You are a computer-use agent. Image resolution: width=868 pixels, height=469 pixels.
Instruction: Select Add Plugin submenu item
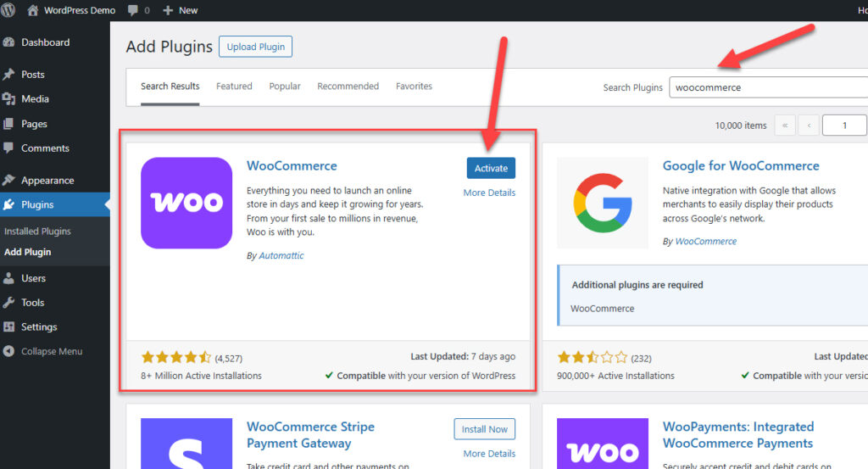(x=28, y=252)
